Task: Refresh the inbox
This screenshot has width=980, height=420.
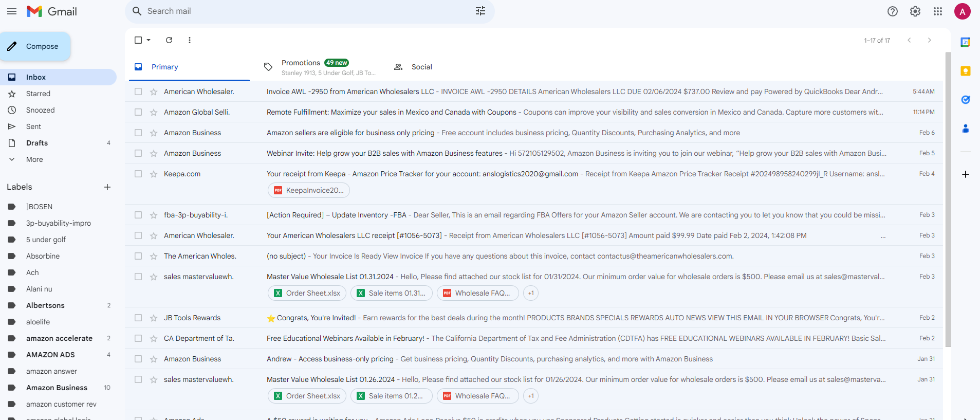Action: [169, 40]
